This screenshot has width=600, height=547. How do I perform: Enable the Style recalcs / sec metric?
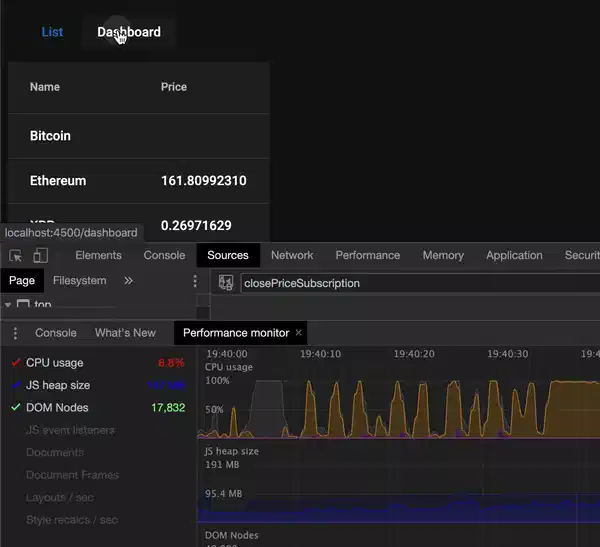point(72,520)
